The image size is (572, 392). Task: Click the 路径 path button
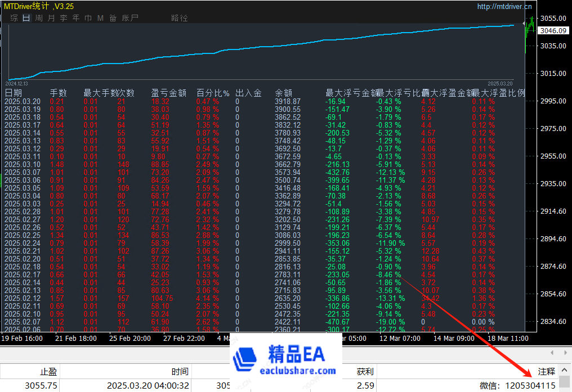point(179,18)
